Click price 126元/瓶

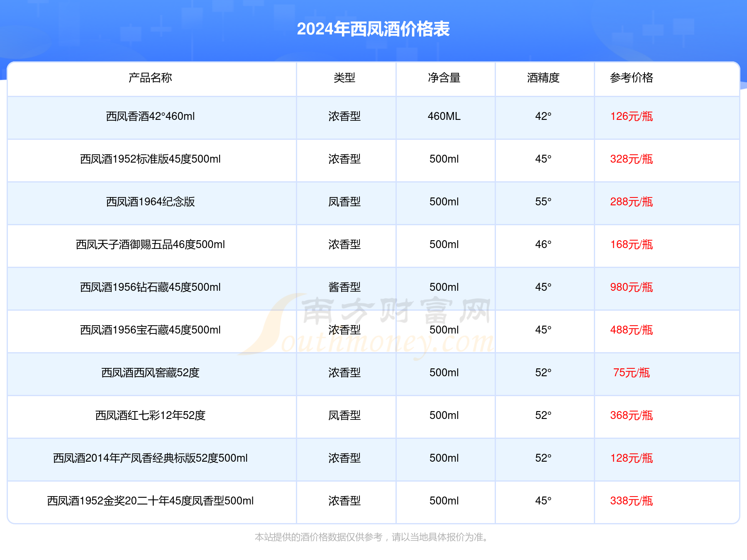631,116
